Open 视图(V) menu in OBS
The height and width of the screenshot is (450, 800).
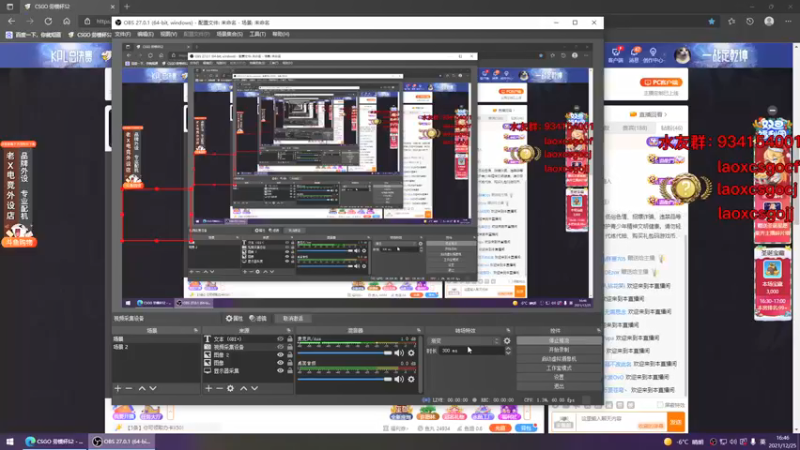pos(168,34)
